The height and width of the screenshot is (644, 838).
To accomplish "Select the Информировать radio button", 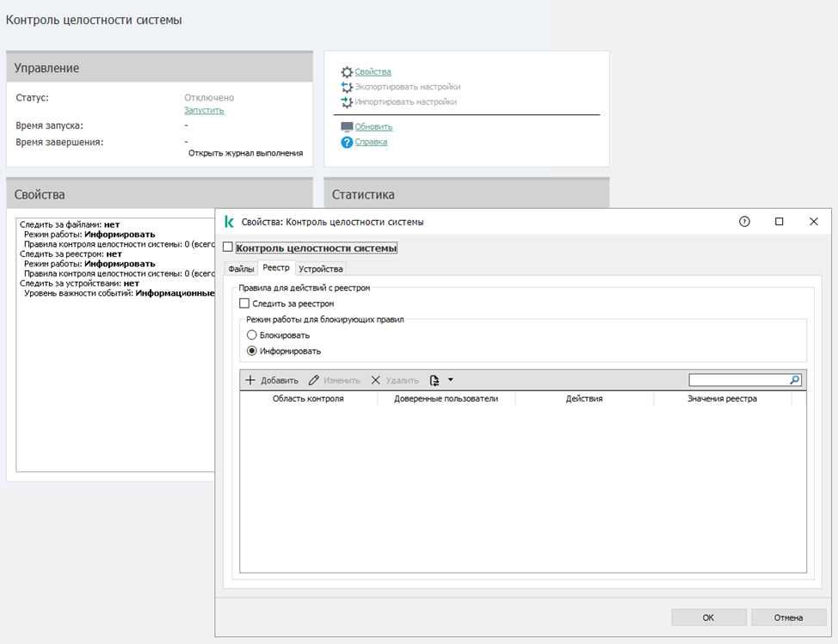I will pos(251,351).
